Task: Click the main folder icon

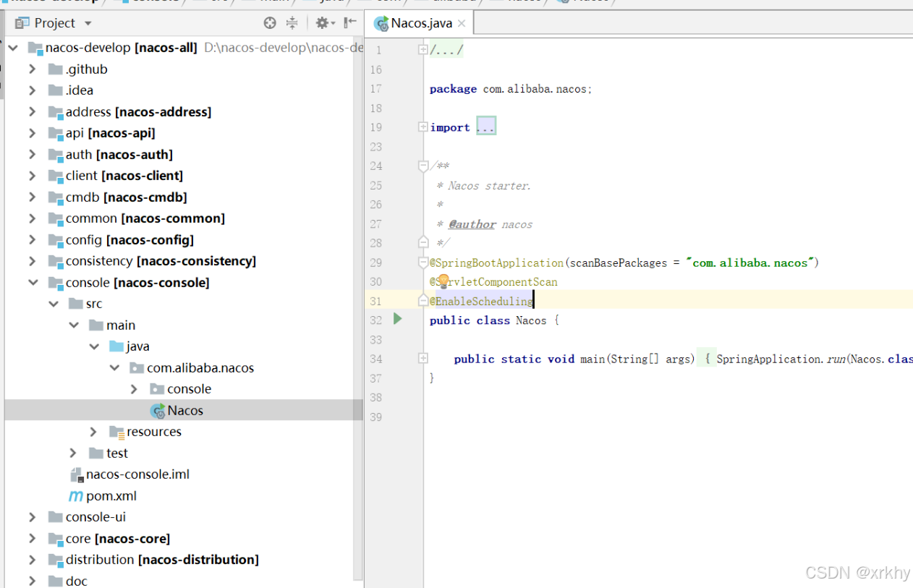Action: click(96, 325)
